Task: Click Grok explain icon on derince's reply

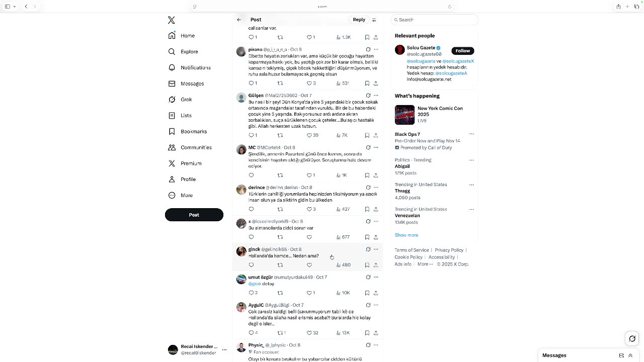Action: (368, 188)
